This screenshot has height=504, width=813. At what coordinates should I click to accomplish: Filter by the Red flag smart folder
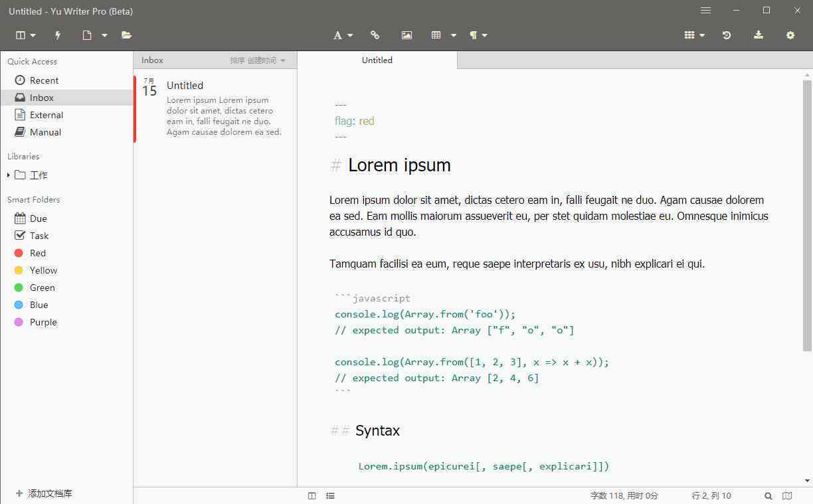click(66, 253)
